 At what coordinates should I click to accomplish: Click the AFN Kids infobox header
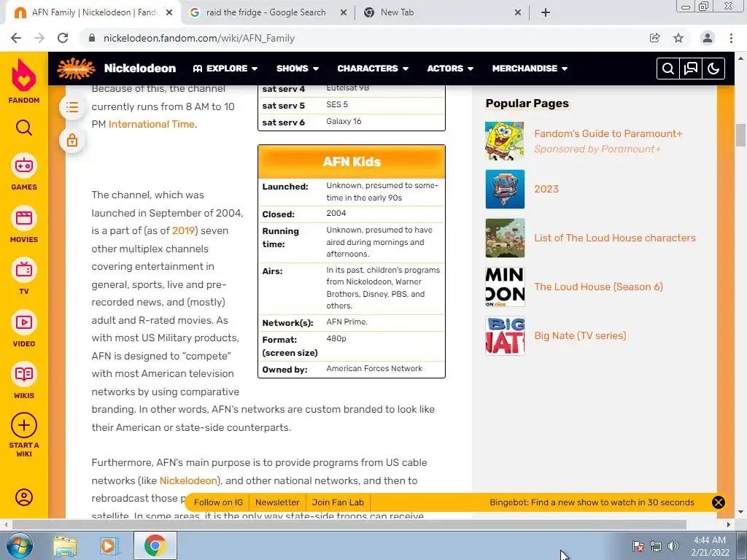coord(352,162)
